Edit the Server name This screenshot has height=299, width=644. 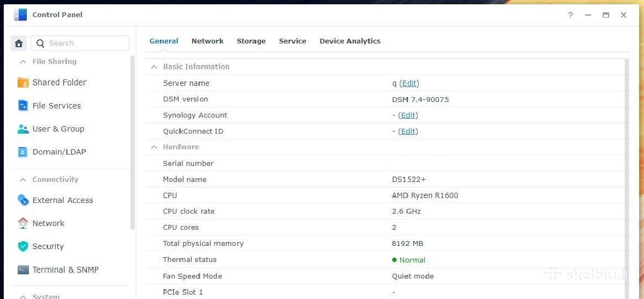point(409,83)
